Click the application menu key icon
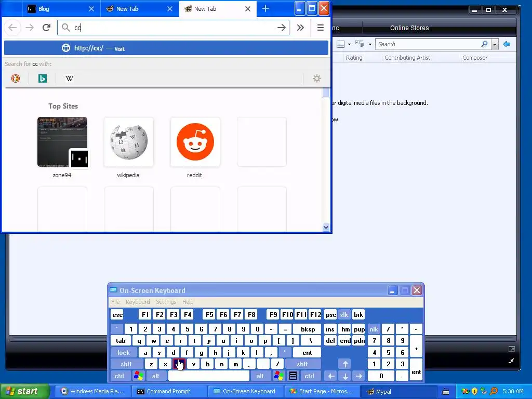This screenshot has width=532, height=399. [x=293, y=376]
